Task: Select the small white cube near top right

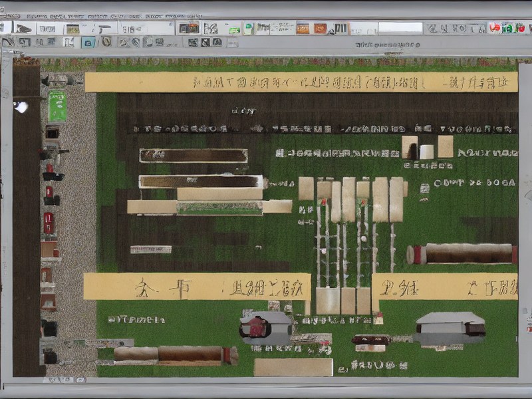Action: (426, 152)
